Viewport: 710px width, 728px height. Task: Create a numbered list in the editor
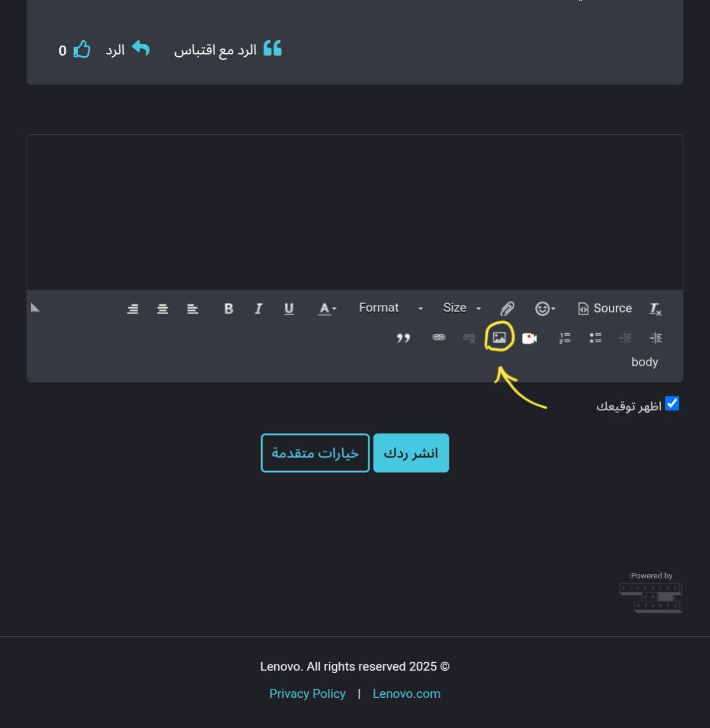click(x=564, y=337)
